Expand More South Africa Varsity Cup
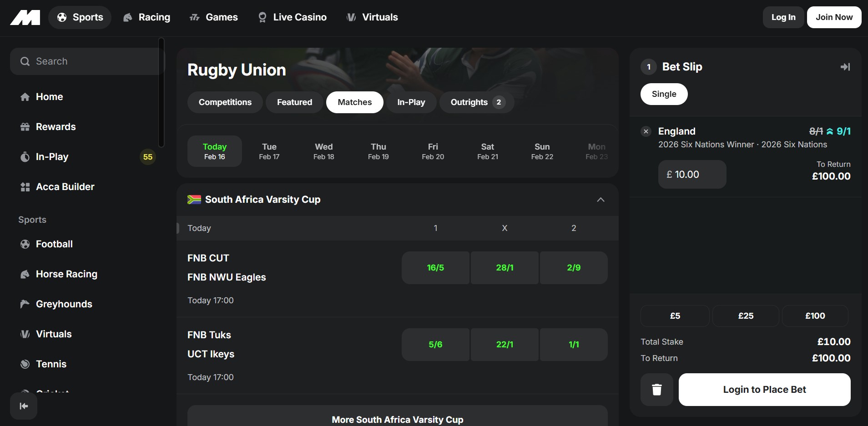The image size is (868, 426). click(x=397, y=419)
